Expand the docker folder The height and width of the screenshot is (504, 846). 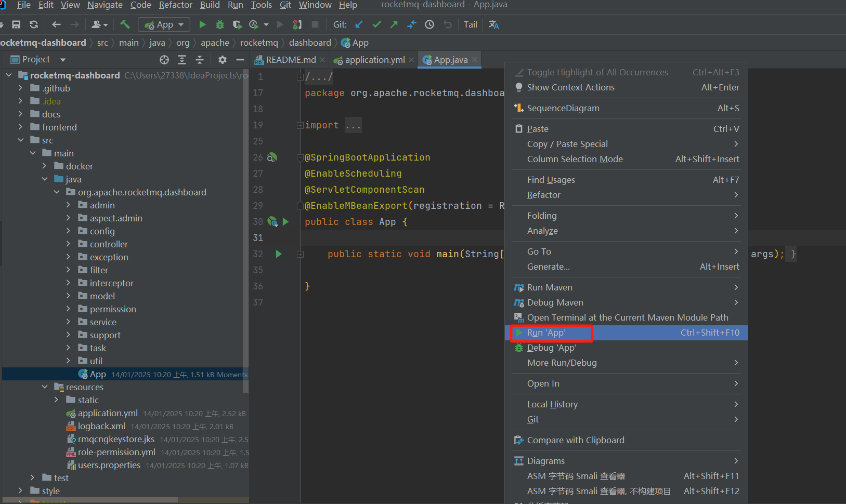coord(45,166)
